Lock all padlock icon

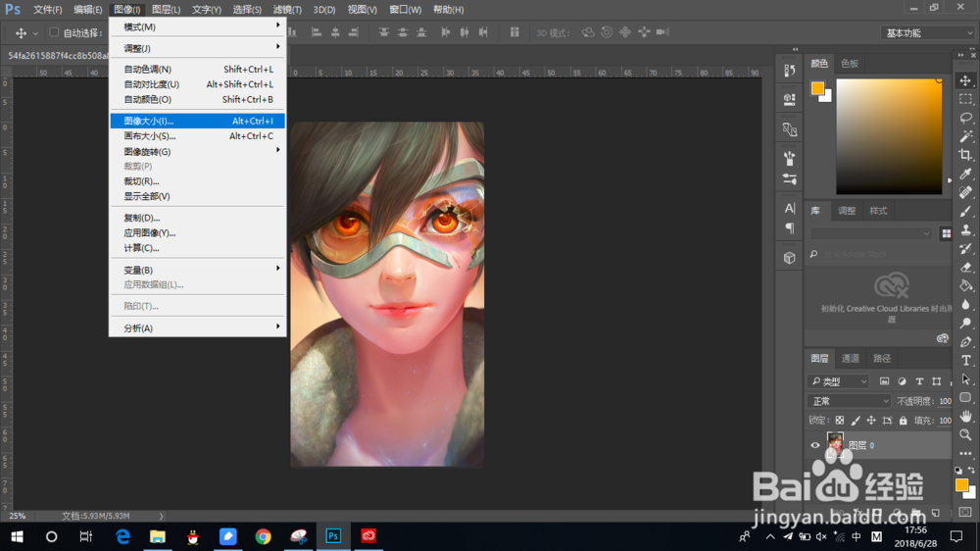(904, 421)
